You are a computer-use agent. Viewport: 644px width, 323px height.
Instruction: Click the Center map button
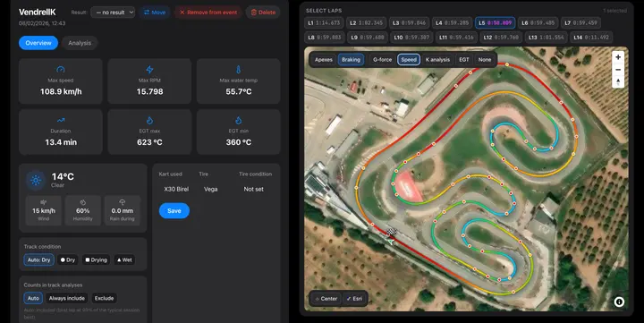click(x=326, y=299)
